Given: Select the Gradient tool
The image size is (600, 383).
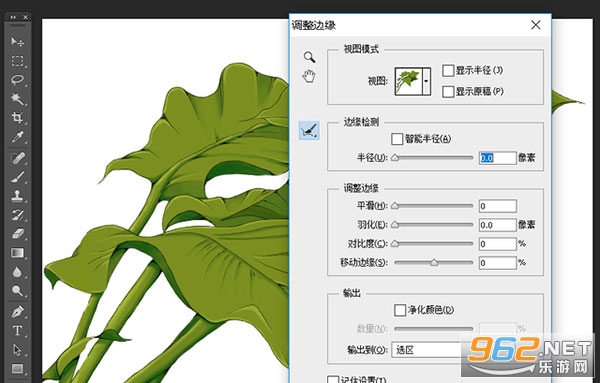Looking at the screenshot, I should tap(17, 253).
